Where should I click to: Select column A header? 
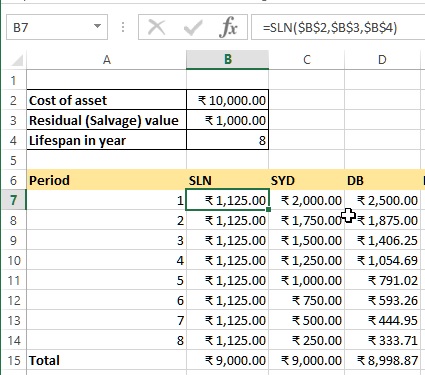point(106,60)
